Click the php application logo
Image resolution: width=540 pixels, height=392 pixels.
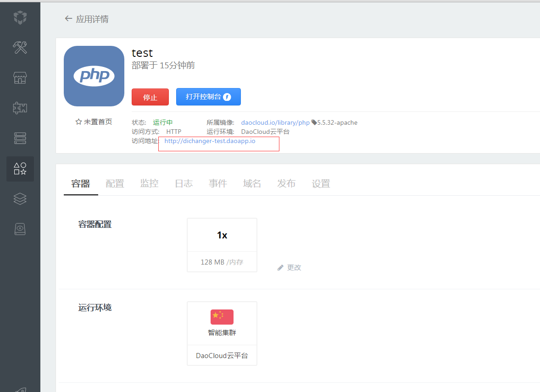pyautogui.click(x=94, y=76)
